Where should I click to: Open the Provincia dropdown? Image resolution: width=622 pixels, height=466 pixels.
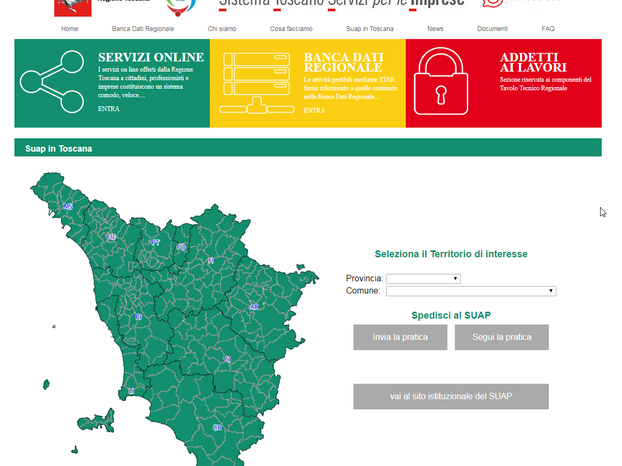(x=423, y=278)
